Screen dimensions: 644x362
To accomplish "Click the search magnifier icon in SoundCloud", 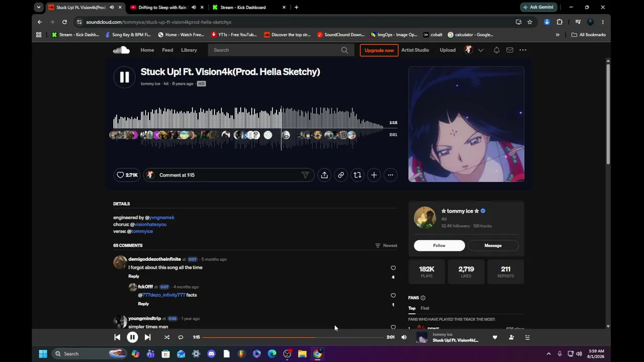I will [x=345, y=50].
